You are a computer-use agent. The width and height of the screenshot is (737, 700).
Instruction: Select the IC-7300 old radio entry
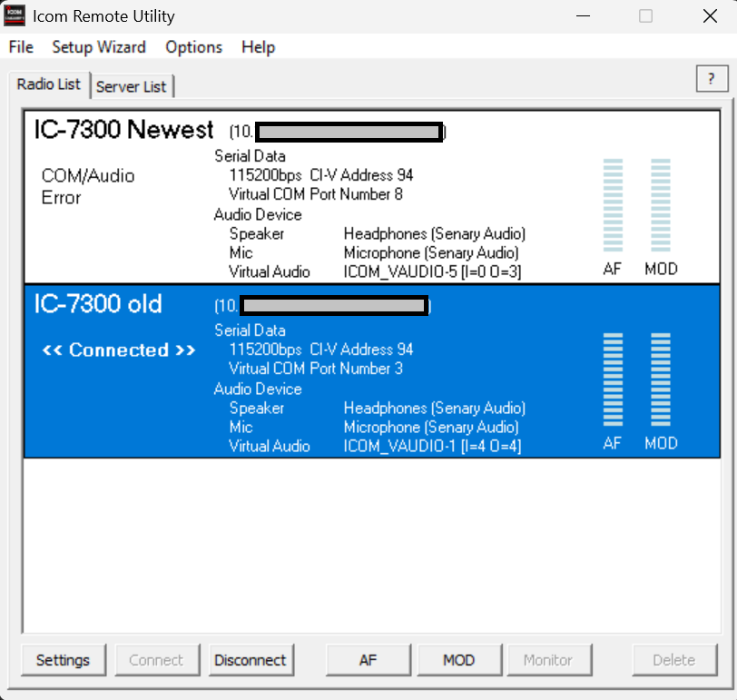click(x=98, y=304)
